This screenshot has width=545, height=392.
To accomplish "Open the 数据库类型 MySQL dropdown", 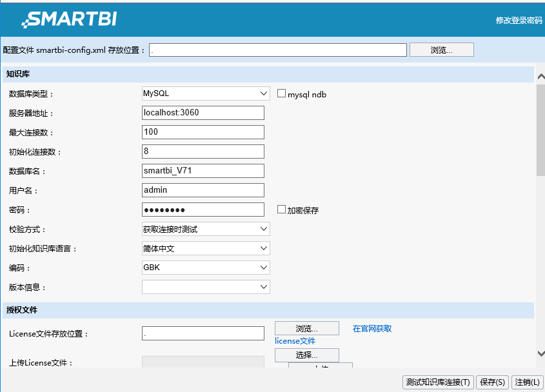I will coord(206,93).
